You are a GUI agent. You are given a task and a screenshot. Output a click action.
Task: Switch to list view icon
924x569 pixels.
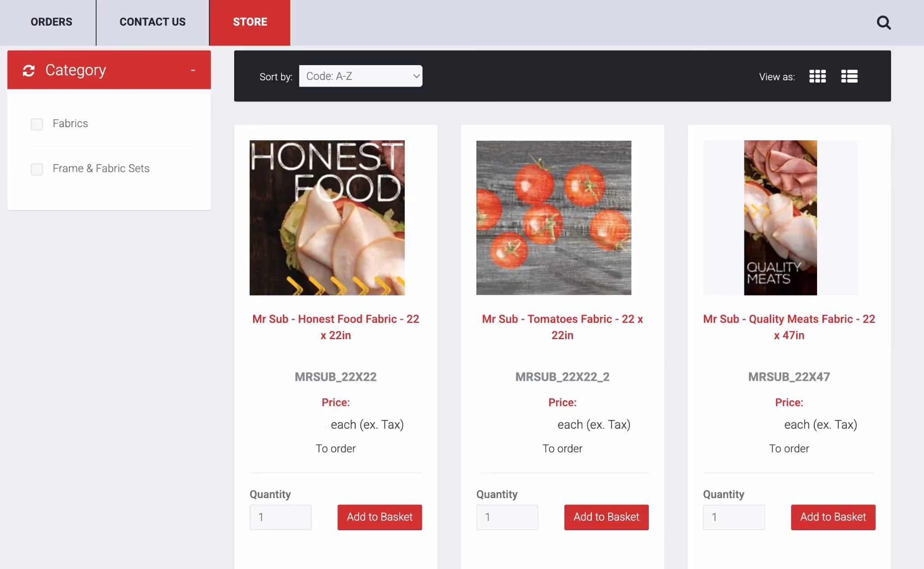[849, 76]
